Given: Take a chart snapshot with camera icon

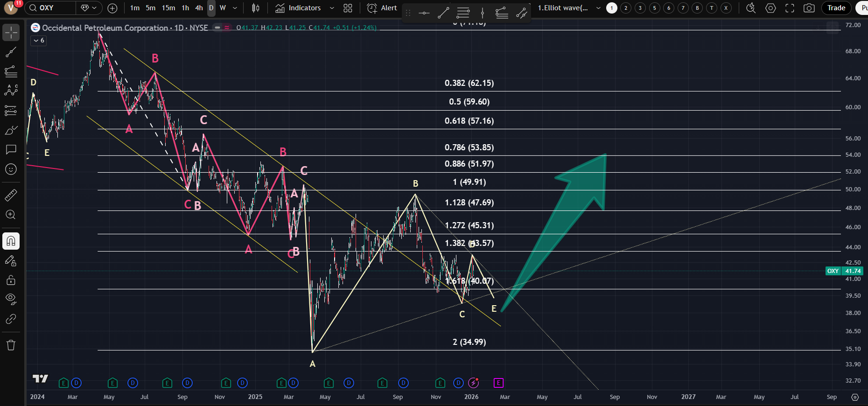Looking at the screenshot, I should (809, 8).
